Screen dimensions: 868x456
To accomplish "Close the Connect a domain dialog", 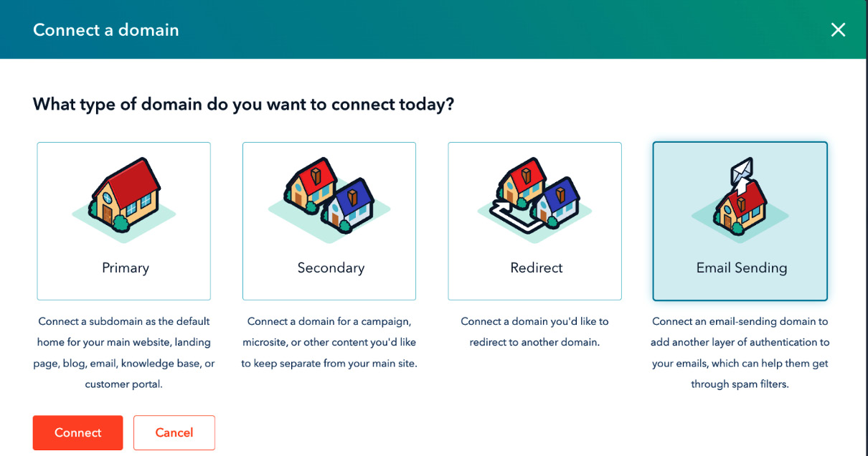I will pyautogui.click(x=838, y=29).
